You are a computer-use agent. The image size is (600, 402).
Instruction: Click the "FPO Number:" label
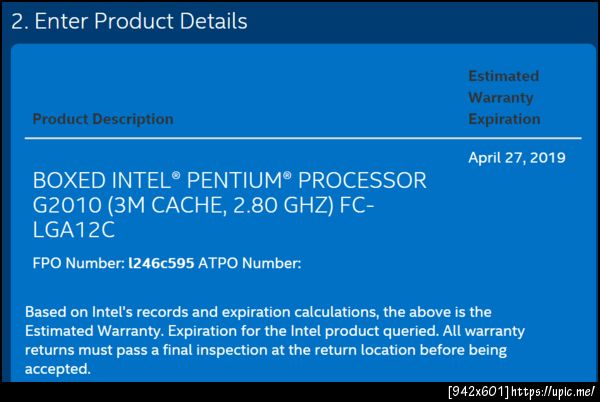click(78, 264)
